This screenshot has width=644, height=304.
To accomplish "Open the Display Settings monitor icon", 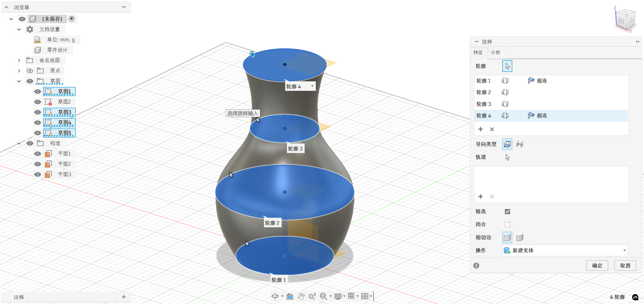I will 338,296.
